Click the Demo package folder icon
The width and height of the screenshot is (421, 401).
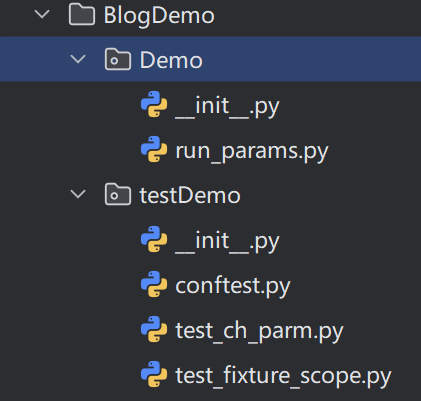pos(118,59)
